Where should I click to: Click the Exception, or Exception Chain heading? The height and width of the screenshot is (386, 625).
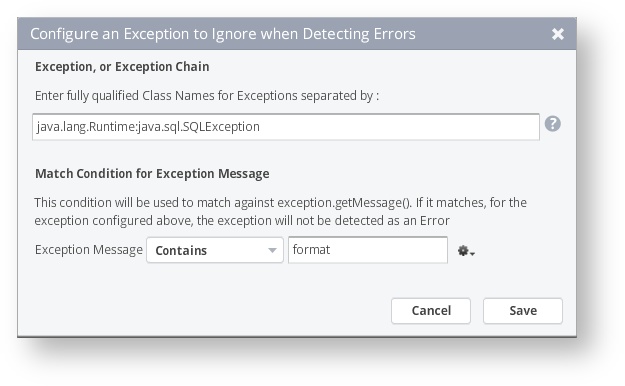[x=122, y=67]
